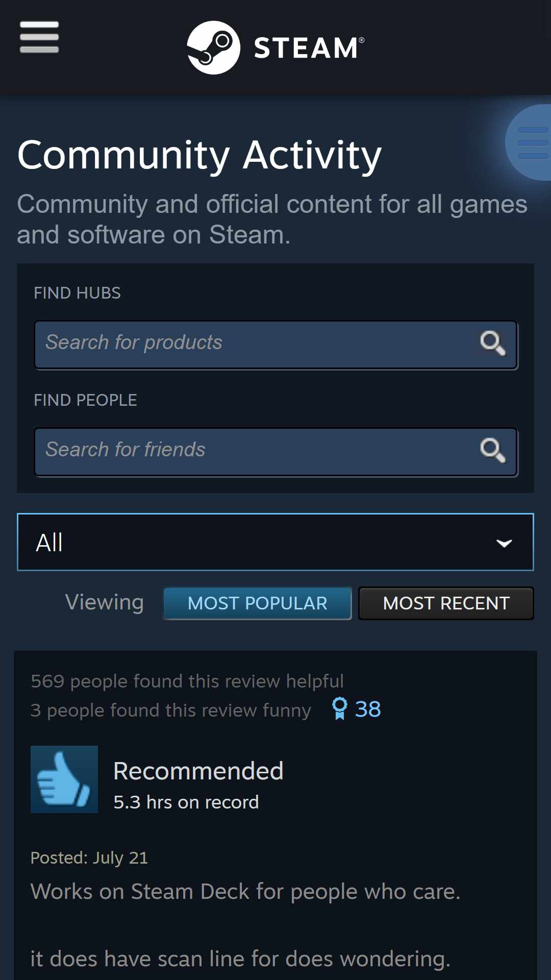Open the All content filter dropdown
This screenshot has height=980, width=551.
275,542
